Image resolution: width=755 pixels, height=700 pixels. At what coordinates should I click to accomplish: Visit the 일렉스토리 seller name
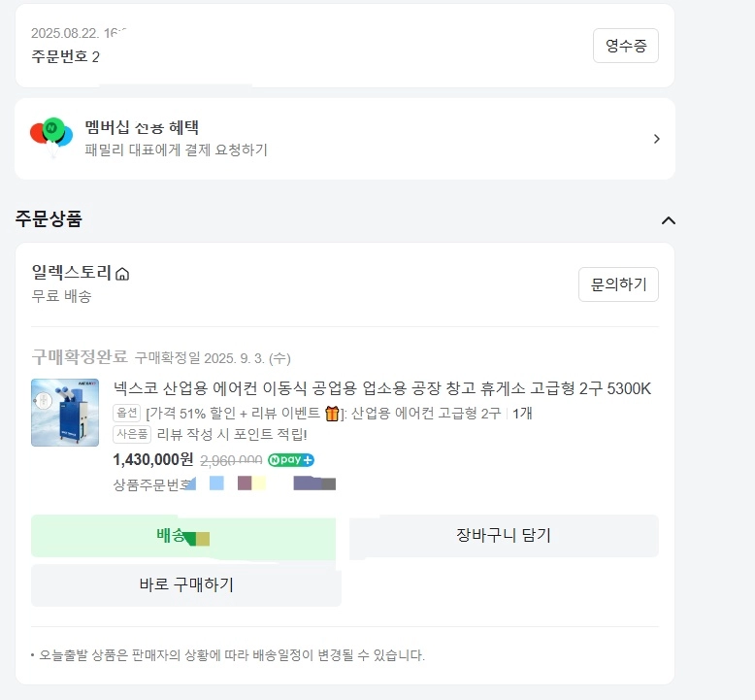click(x=72, y=273)
